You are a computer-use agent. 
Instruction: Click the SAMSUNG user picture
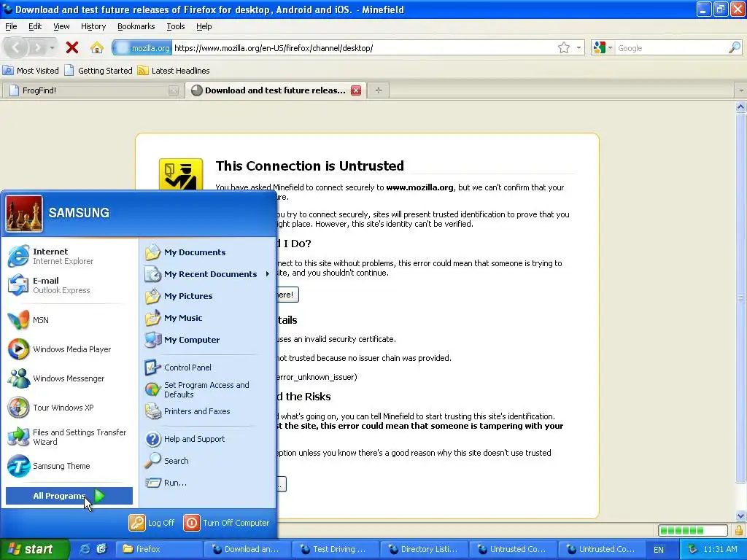pos(24,214)
